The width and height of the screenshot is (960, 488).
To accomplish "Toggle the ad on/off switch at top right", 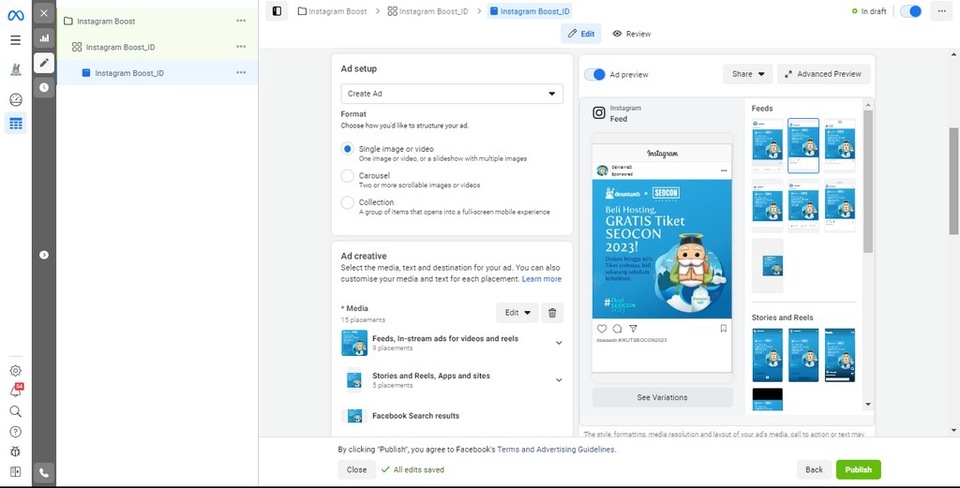I will 911,11.
